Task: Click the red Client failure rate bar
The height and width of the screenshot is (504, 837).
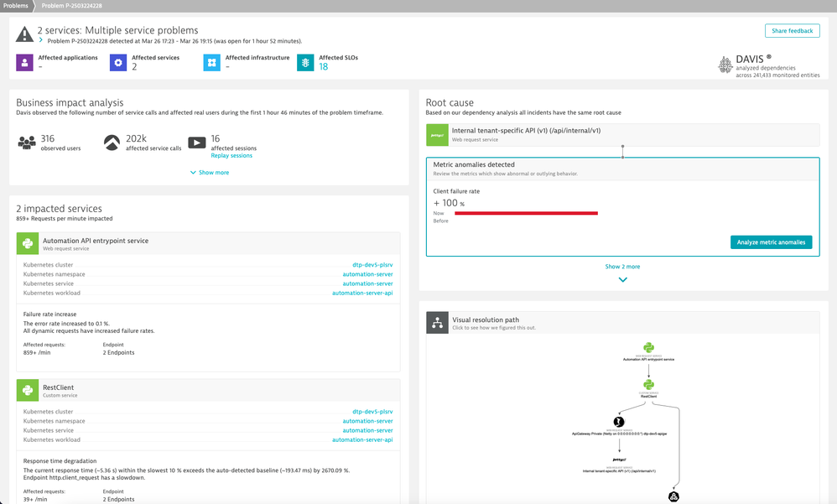Action: point(515,213)
